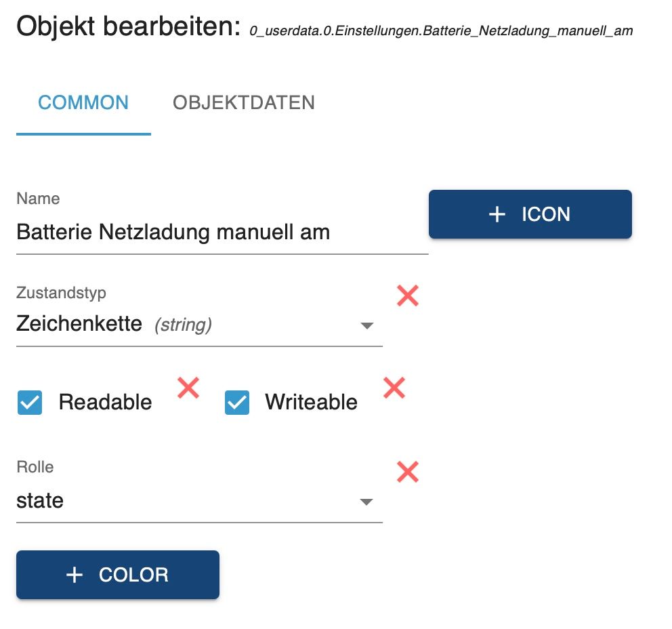Remove the Zustandstyp property with red X
The image size is (672, 629).
(407, 296)
